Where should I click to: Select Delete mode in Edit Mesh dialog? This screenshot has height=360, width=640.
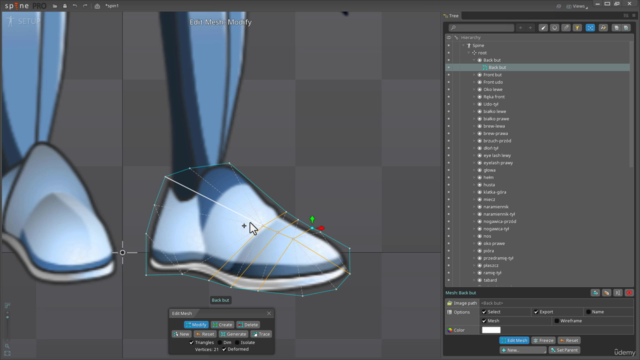coord(248,325)
